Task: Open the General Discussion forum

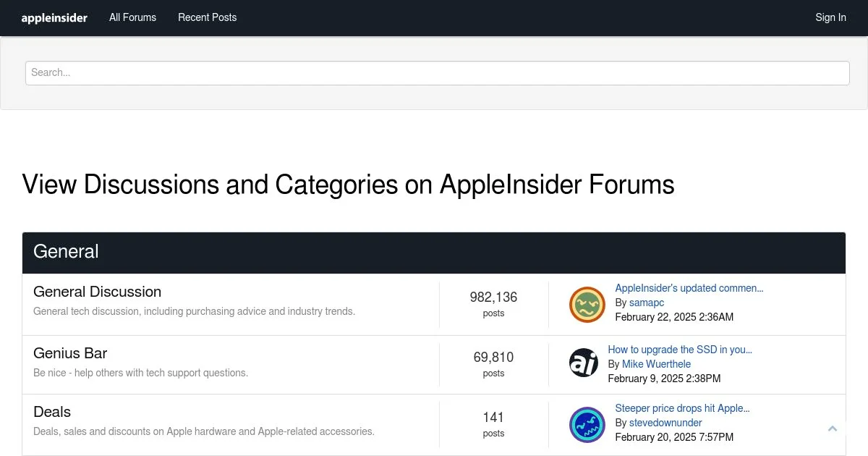Action: pyautogui.click(x=97, y=292)
